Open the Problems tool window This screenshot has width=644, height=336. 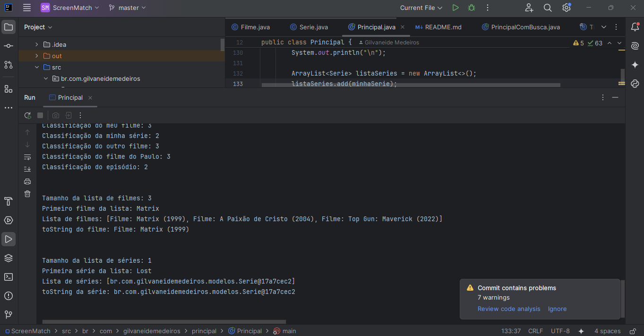coord(9,296)
